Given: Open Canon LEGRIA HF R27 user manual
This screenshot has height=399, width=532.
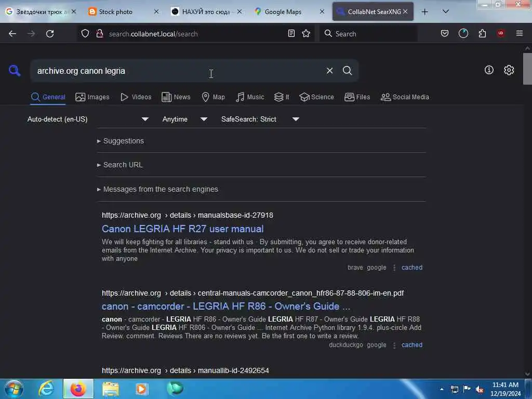Looking at the screenshot, I should 182,229.
